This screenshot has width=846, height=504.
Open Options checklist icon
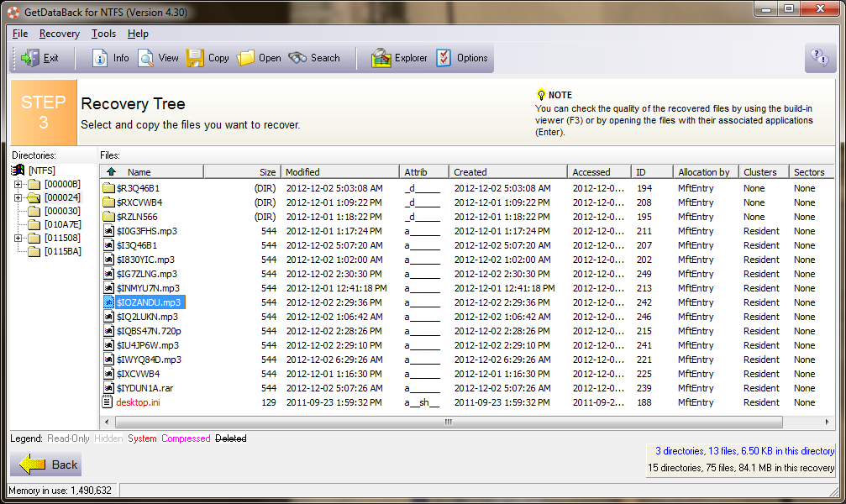[444, 58]
